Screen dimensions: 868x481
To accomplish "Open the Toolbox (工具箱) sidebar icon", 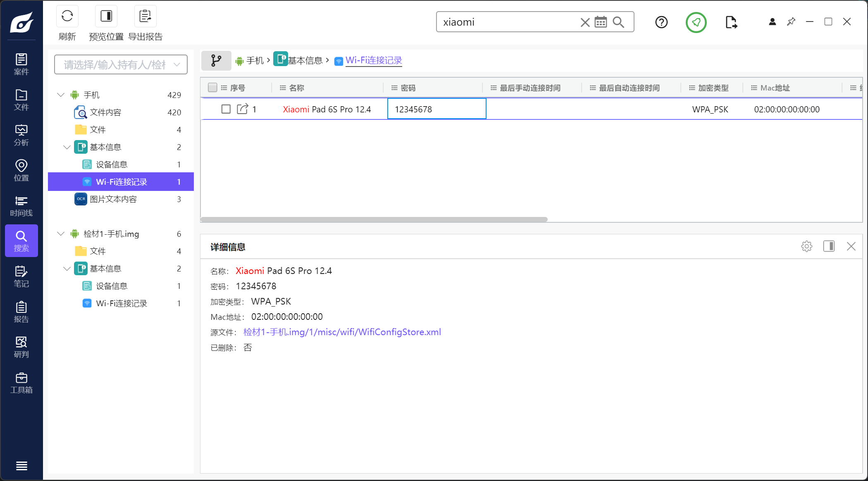I will pyautogui.click(x=21, y=383).
